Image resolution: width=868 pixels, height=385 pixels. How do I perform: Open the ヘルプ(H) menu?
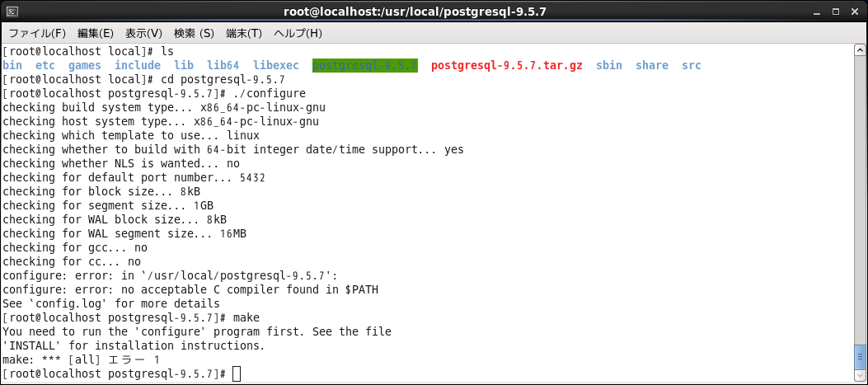click(x=298, y=33)
